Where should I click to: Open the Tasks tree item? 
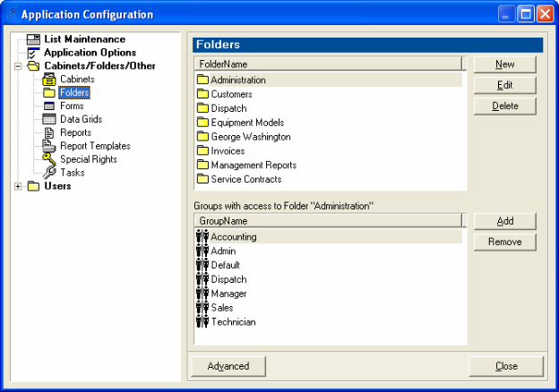73,173
